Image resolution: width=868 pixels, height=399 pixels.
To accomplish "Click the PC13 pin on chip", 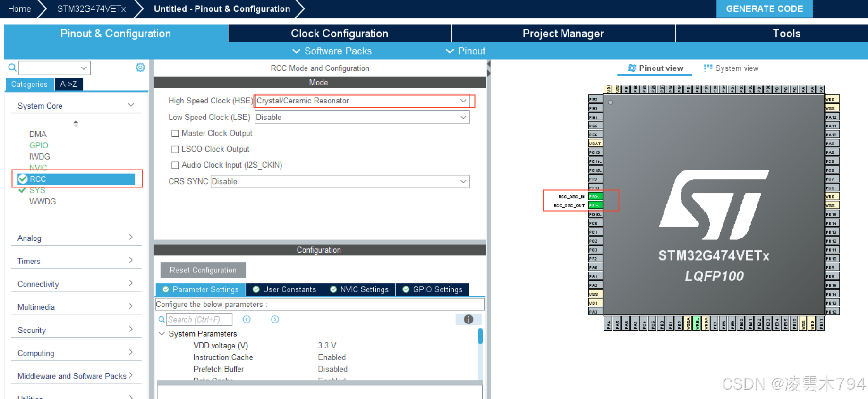I will 596,153.
